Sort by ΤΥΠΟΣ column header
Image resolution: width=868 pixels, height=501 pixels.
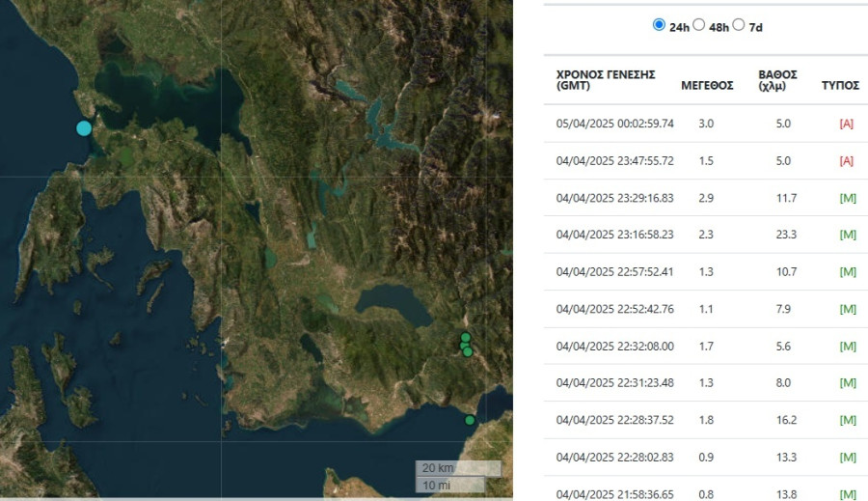[840, 85]
